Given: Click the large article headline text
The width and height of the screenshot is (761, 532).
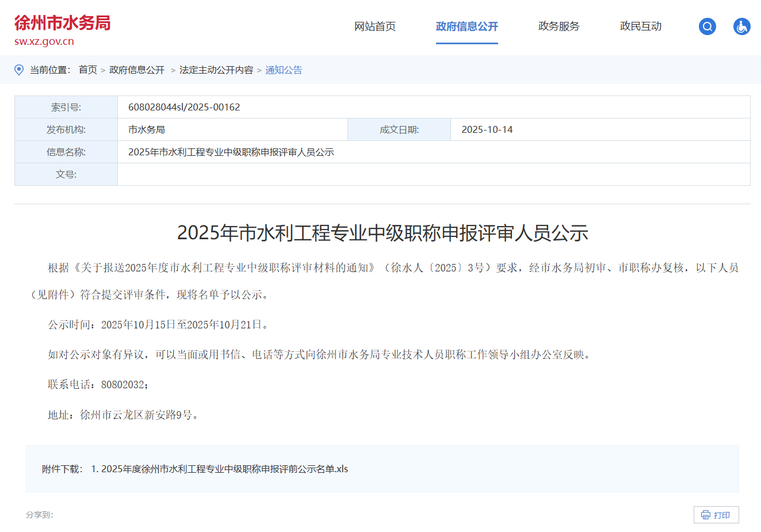Looking at the screenshot, I should pos(382,233).
